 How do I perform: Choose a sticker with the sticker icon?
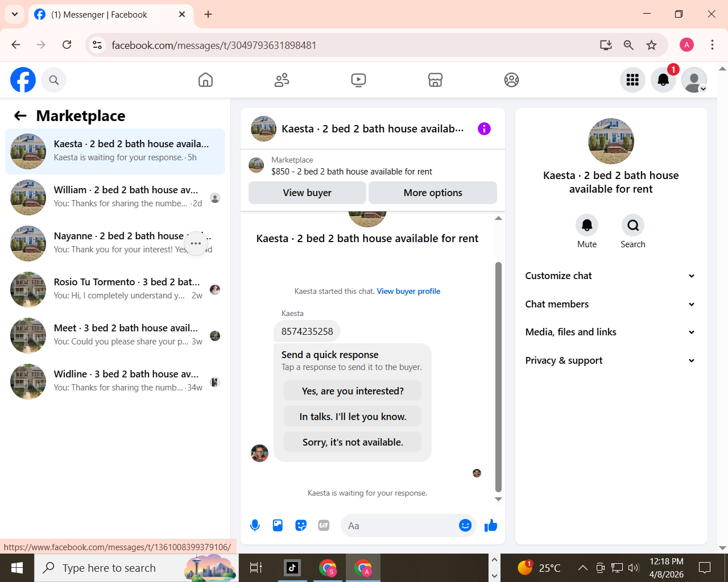301,526
